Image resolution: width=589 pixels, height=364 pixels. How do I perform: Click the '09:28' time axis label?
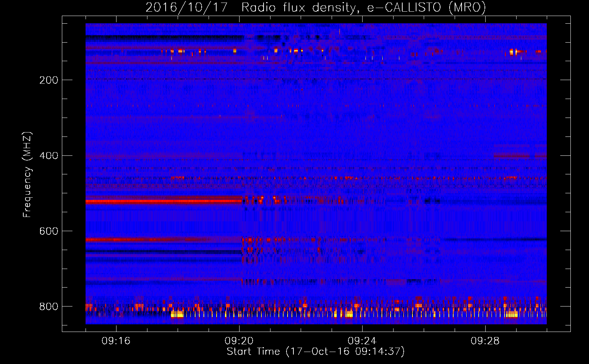point(485,341)
